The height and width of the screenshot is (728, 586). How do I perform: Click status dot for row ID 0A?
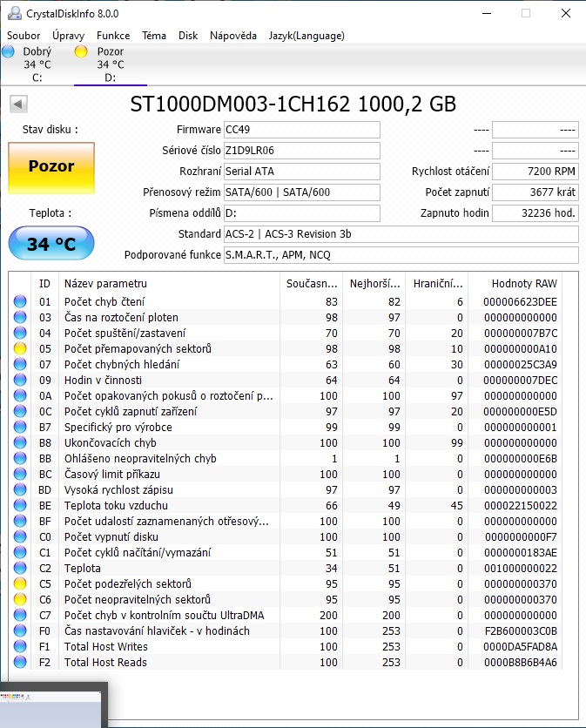tap(20, 395)
